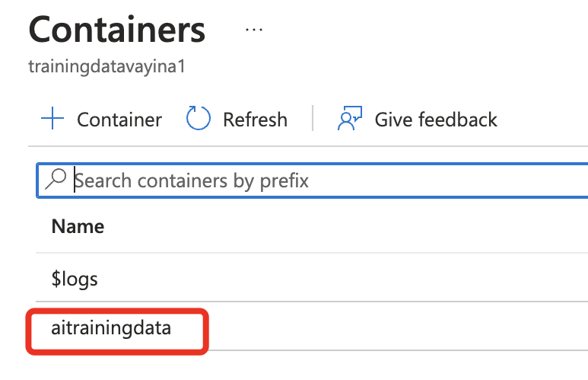Select the Refresh toolbar label
The width and height of the screenshot is (588, 380).
255,120
